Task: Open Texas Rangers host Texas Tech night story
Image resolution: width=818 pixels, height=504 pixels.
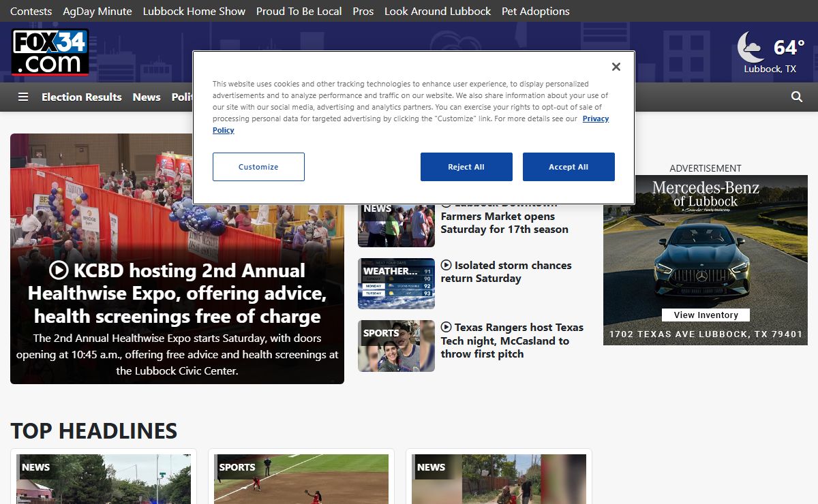Action: 513,341
